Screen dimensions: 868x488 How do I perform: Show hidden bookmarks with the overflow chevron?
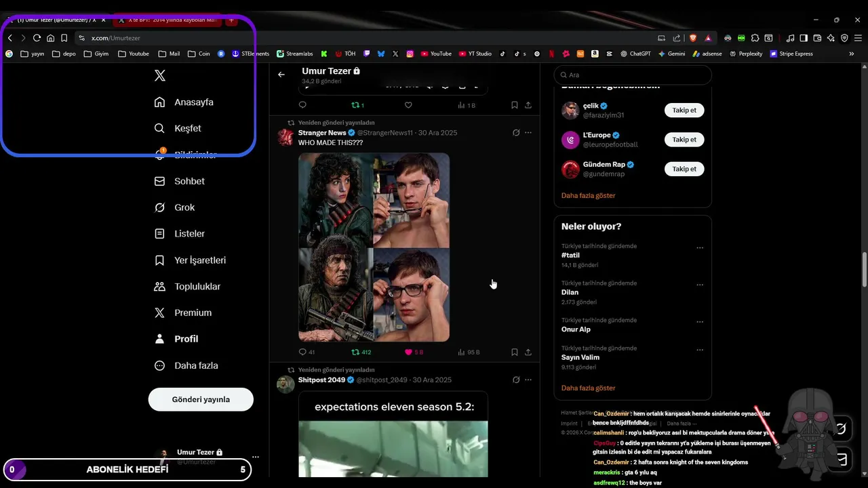click(851, 54)
